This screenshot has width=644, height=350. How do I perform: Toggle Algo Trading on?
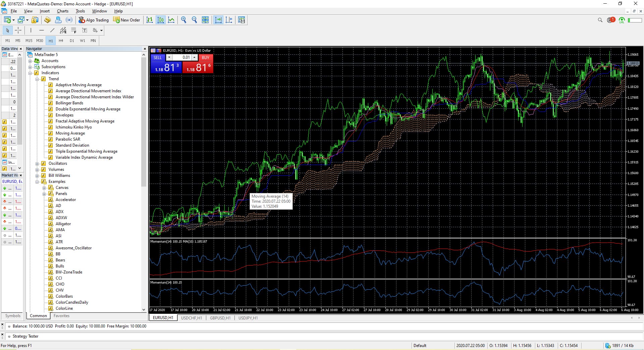click(x=94, y=20)
